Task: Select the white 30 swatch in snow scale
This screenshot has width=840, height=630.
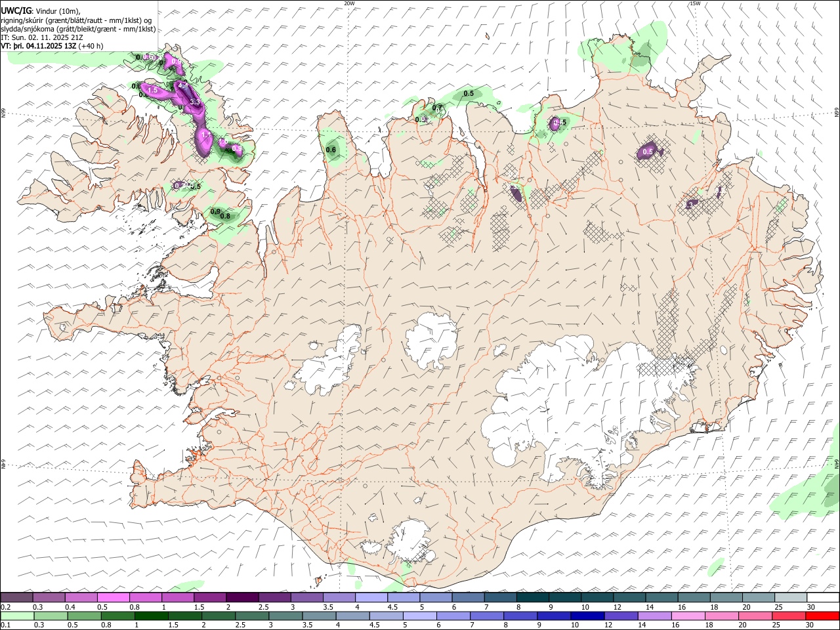Action: pos(823,597)
